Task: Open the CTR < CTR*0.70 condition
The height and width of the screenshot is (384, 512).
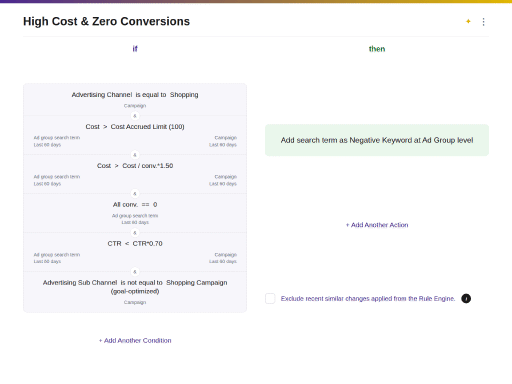Action: coord(135,252)
